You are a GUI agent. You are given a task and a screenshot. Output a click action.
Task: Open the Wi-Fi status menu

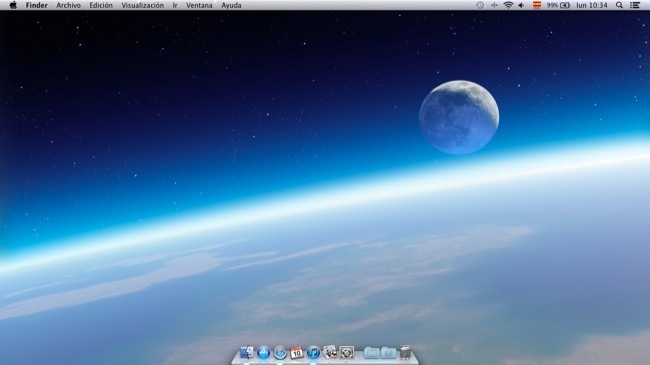(x=508, y=5)
